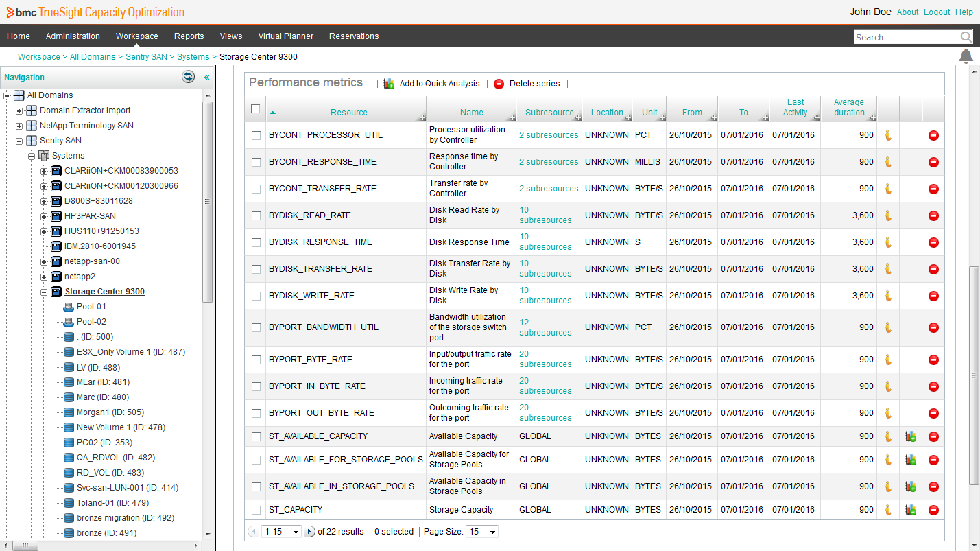The width and height of the screenshot is (980, 551).
Task: Check the BYDISK_RESPONSE_TIME row checkbox
Action: [256, 243]
